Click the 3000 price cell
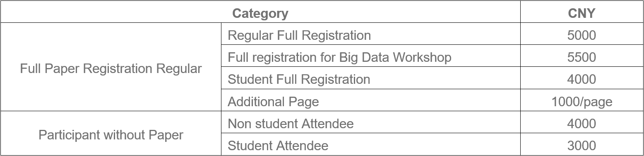 pos(582,146)
